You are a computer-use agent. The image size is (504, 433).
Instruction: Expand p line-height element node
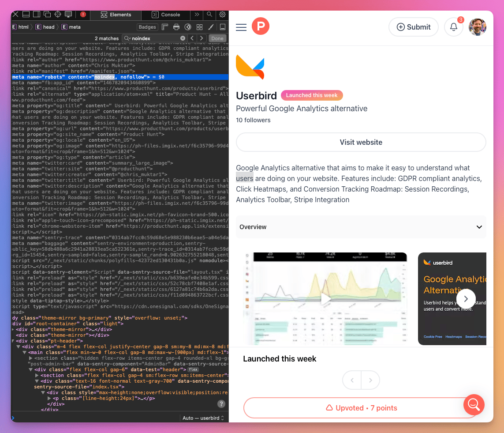49,398
